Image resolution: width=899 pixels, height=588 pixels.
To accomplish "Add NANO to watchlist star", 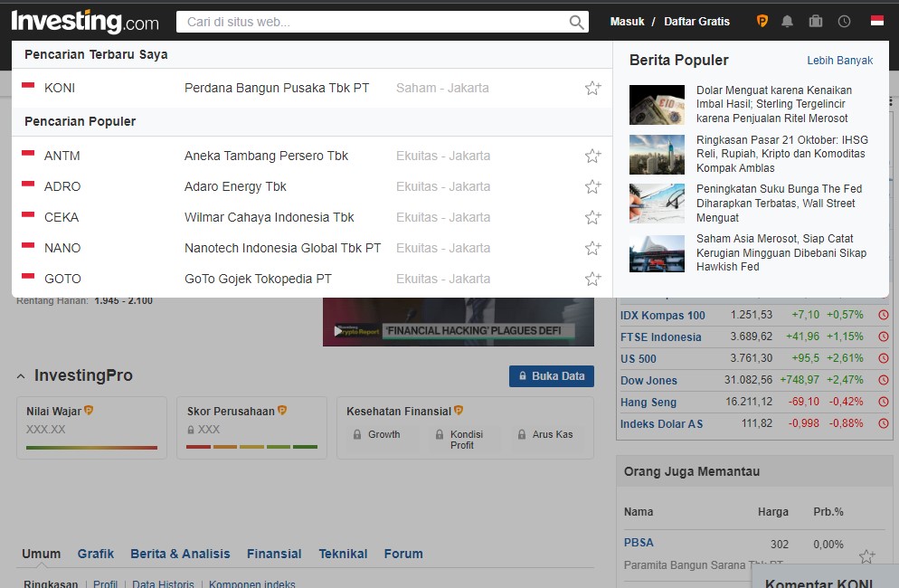I will point(592,248).
